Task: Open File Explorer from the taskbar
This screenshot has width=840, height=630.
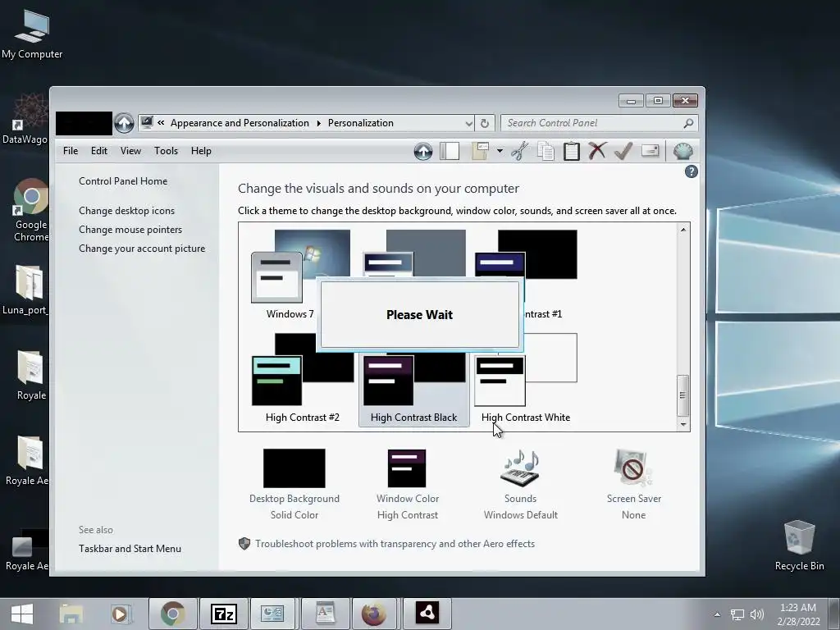Action: click(x=71, y=614)
